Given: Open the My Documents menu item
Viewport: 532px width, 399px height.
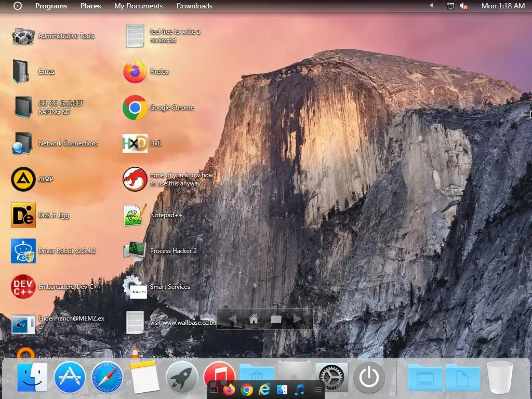Looking at the screenshot, I should 138,6.
